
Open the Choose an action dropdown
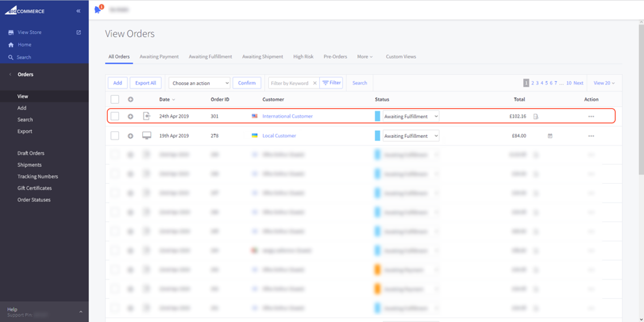tap(200, 83)
